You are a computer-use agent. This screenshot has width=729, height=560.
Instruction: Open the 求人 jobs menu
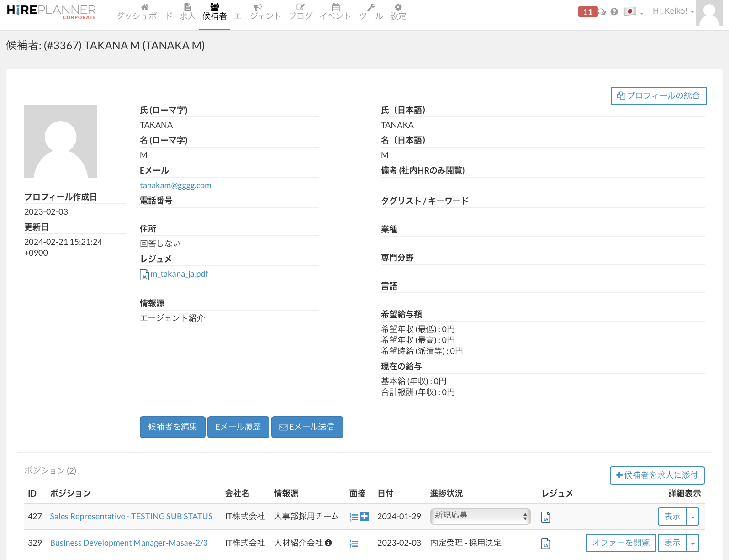click(187, 12)
